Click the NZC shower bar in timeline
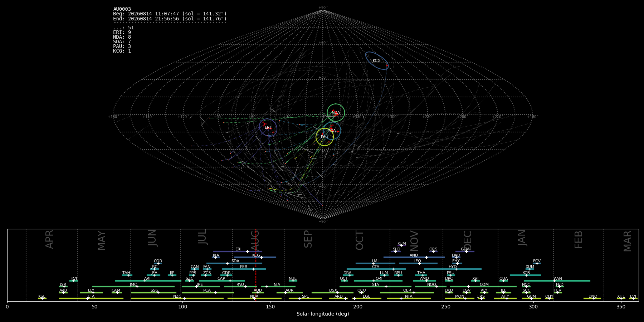This screenshot has width=644, height=322. coord(177,298)
